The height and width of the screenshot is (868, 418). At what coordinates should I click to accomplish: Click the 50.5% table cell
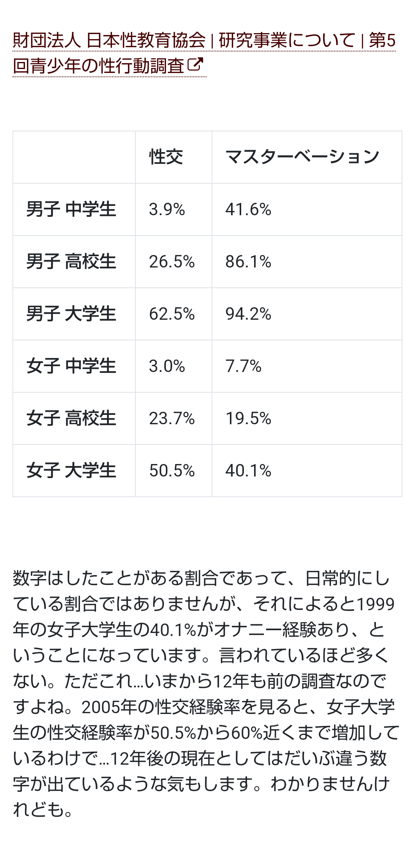(x=173, y=471)
